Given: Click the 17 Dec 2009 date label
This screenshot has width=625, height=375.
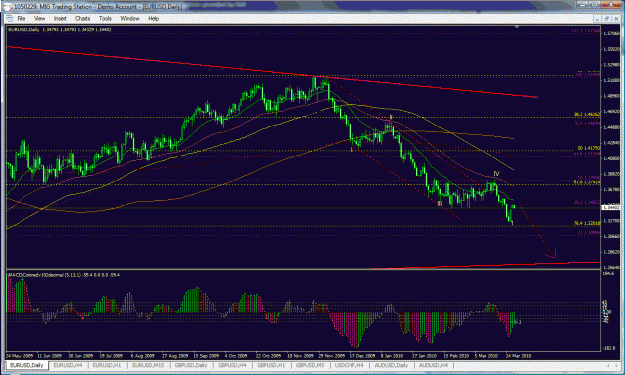Looking at the screenshot, I should (362, 355).
